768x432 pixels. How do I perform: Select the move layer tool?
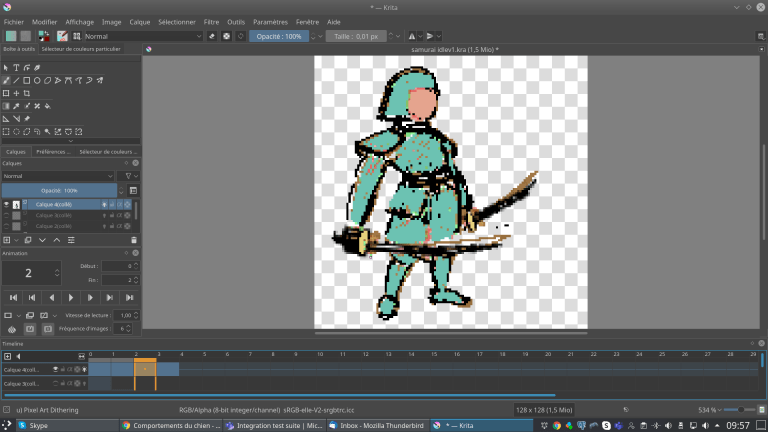click(16, 93)
